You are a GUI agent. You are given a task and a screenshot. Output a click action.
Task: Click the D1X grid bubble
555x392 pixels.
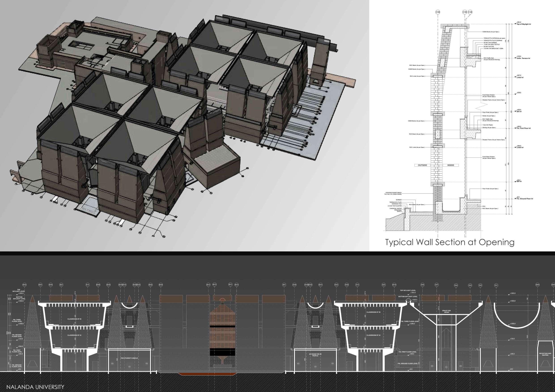pos(357,285)
